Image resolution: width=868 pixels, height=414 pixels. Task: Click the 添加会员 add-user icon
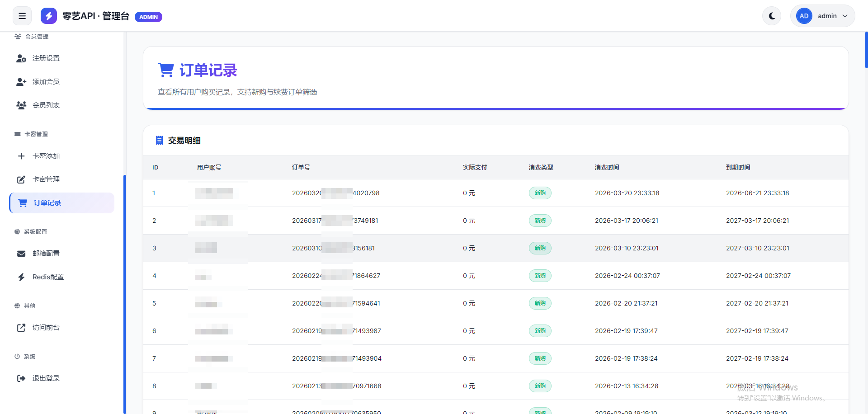[21, 82]
